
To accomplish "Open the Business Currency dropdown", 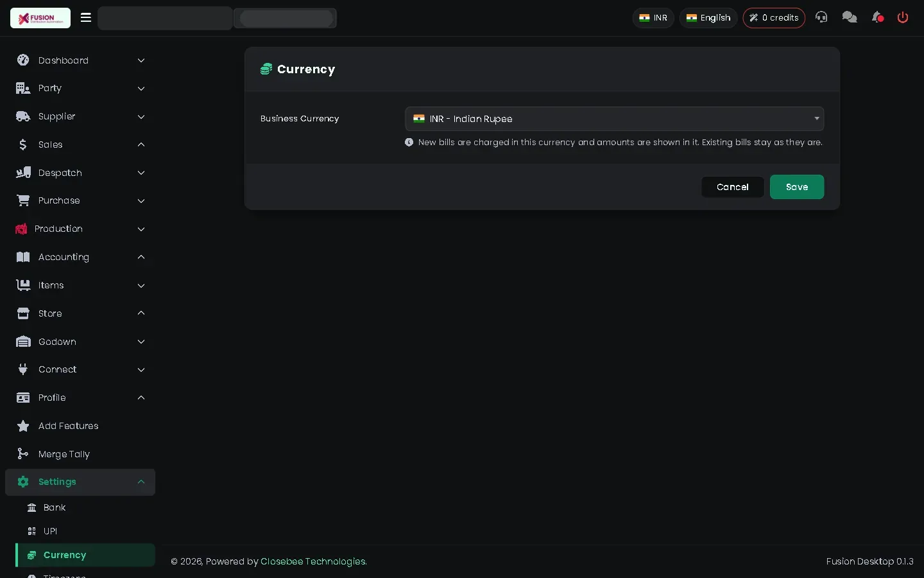I will (614, 119).
